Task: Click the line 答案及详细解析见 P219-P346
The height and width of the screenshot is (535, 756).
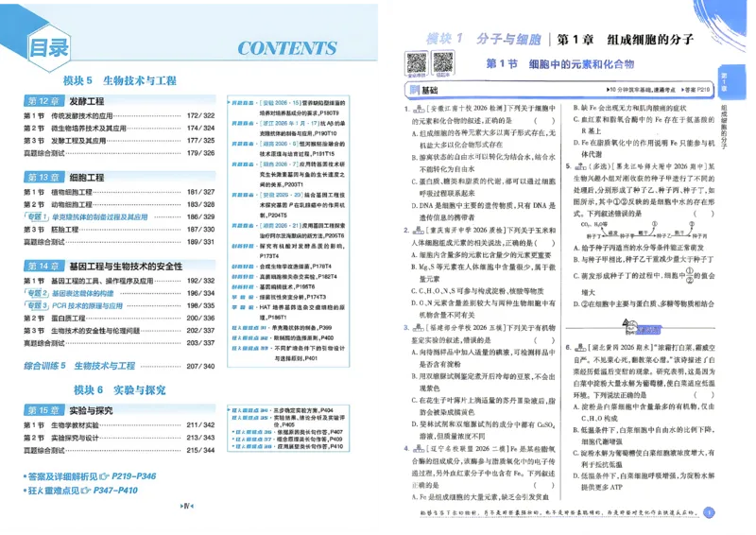Action: pos(90,476)
